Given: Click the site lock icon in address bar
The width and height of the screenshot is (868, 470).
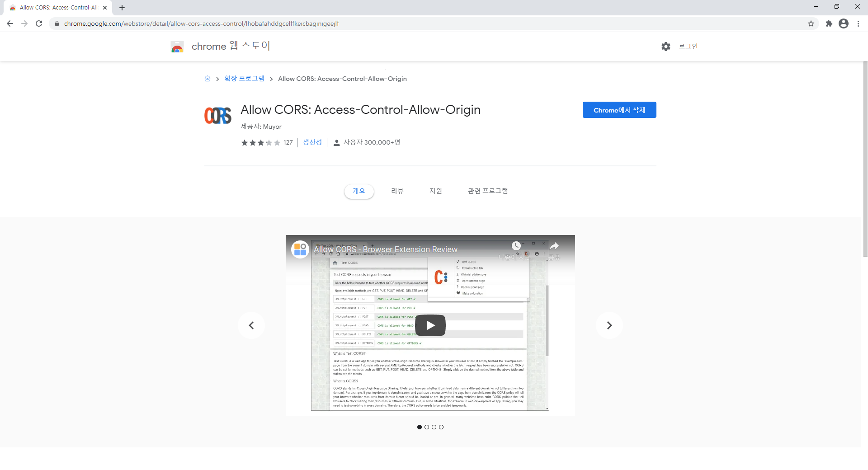Looking at the screenshot, I should (x=57, y=23).
